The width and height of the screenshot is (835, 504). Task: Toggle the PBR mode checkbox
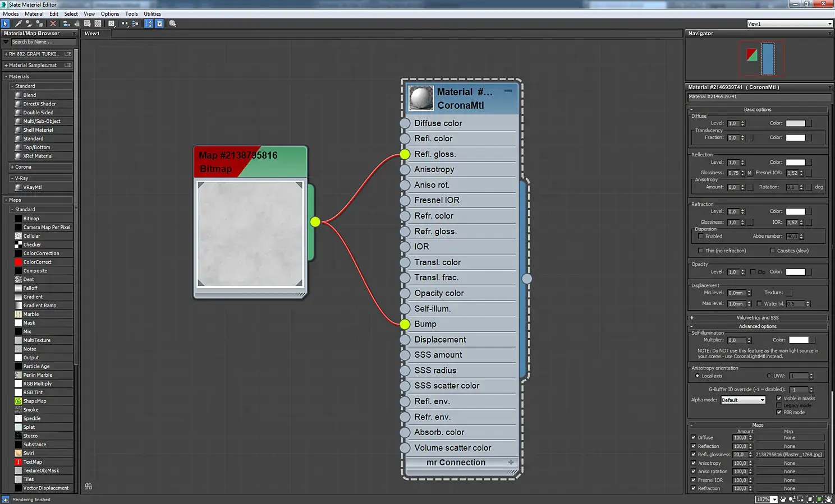[x=779, y=412]
